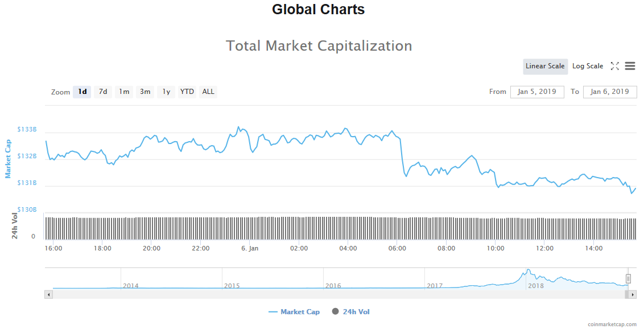
Task: Select the 1d zoom range
Action: pos(82,92)
